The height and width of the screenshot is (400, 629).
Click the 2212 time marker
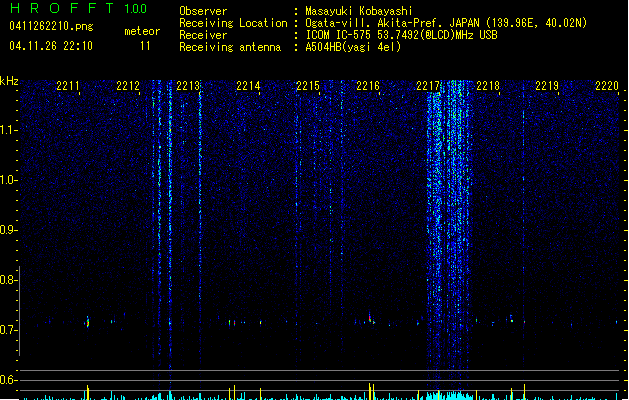[128, 86]
